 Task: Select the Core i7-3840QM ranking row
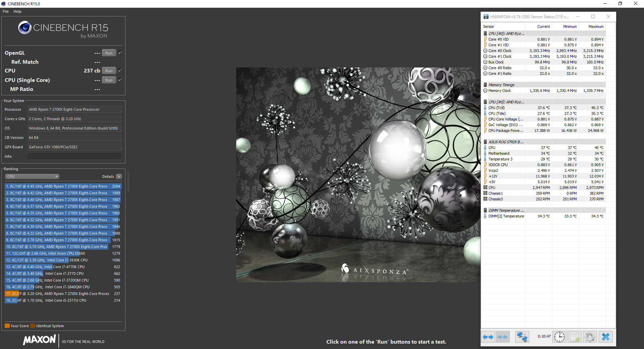pos(63,287)
